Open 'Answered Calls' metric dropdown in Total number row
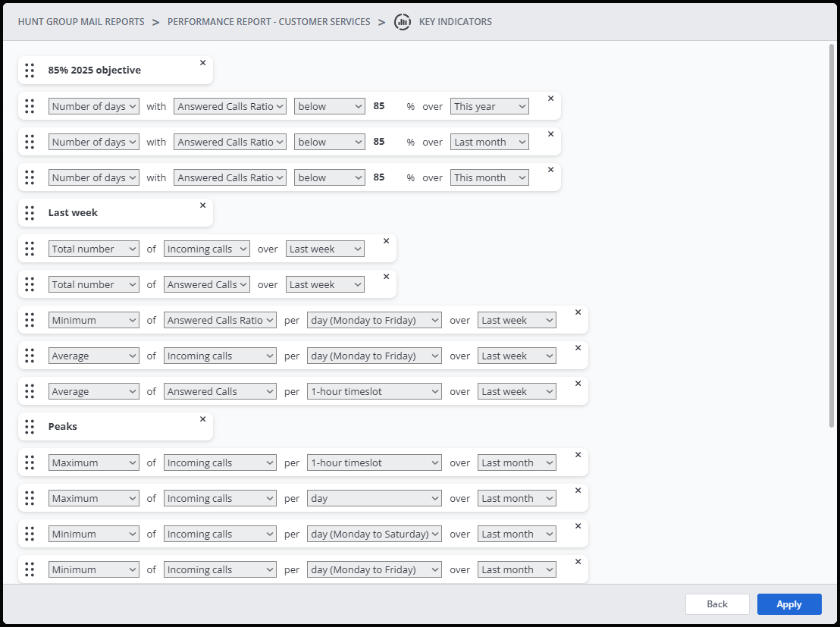Image resolution: width=840 pixels, height=627 pixels. tap(207, 285)
